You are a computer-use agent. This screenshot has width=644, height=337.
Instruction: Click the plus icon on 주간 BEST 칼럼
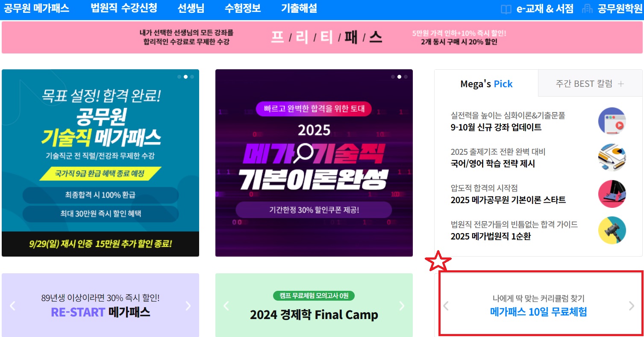point(620,84)
